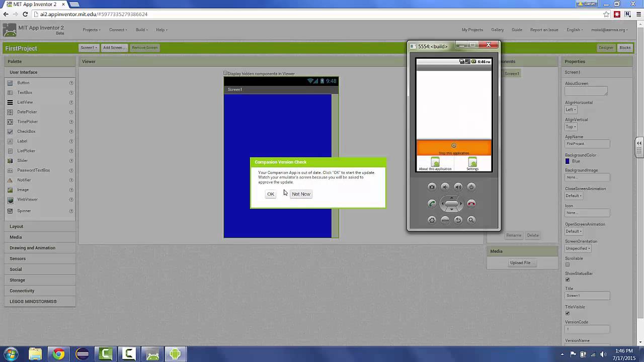Click the emulator back arrow button
This screenshot has height=362, width=644.
point(458,220)
